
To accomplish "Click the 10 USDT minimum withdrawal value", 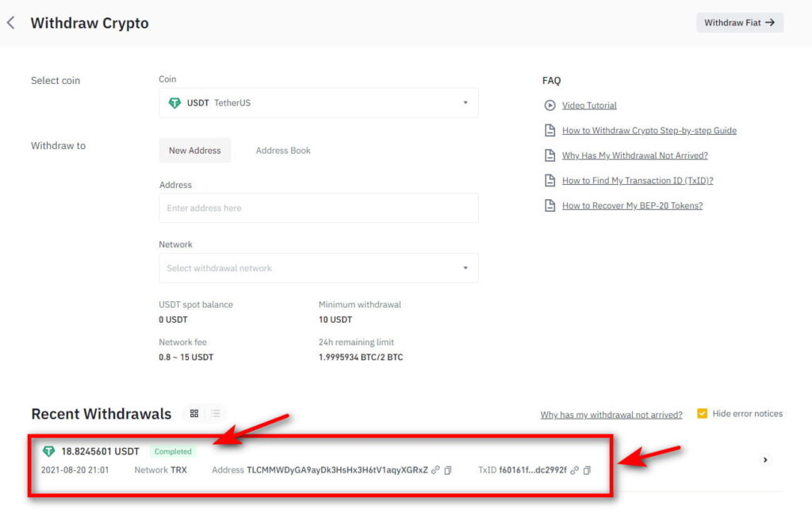I will (x=335, y=320).
